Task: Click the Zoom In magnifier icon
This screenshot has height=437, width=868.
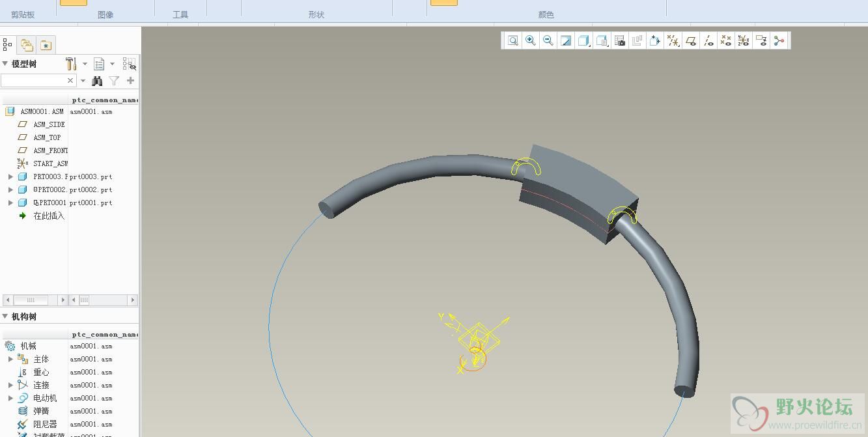Action: 531,40
